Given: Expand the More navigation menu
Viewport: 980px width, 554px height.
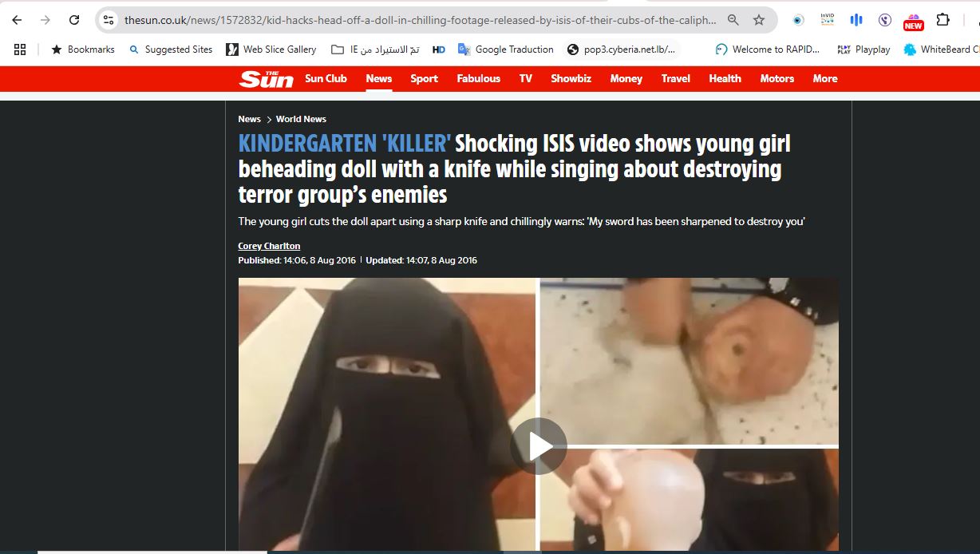Looking at the screenshot, I should tap(825, 78).
